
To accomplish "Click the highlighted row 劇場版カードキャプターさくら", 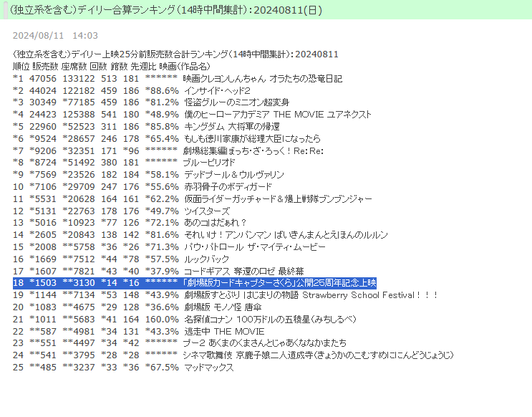I will click(x=195, y=282).
